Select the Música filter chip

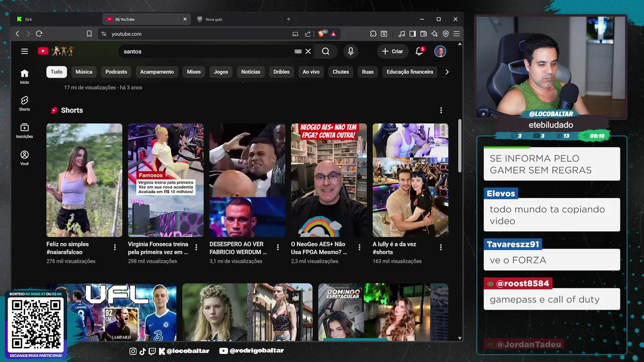tap(84, 72)
